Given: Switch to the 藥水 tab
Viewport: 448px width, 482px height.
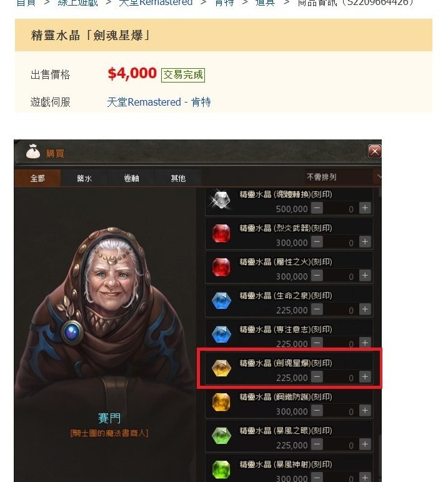Looking at the screenshot, I should tap(84, 178).
